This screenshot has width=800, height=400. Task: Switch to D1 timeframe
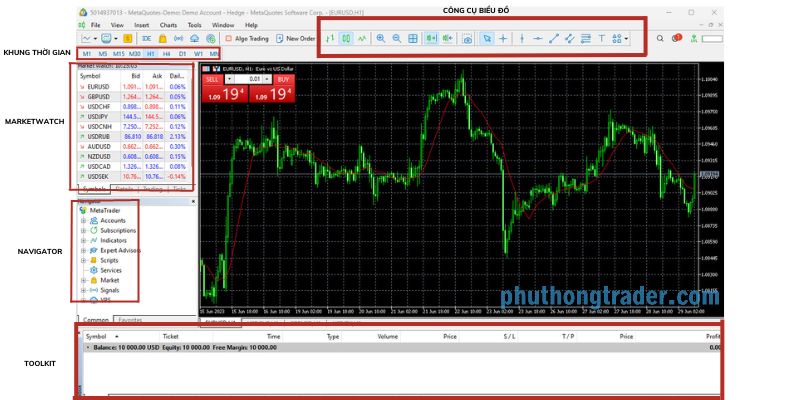pos(182,54)
